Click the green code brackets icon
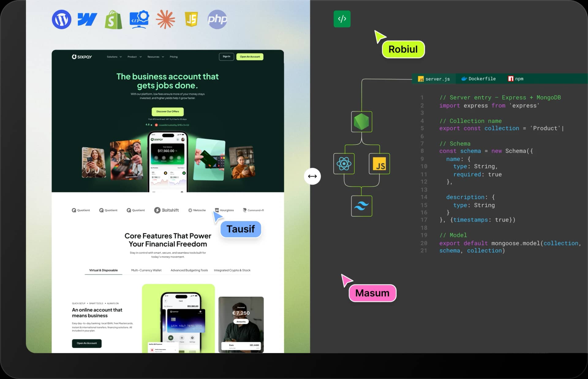This screenshot has width=588, height=379. click(342, 19)
